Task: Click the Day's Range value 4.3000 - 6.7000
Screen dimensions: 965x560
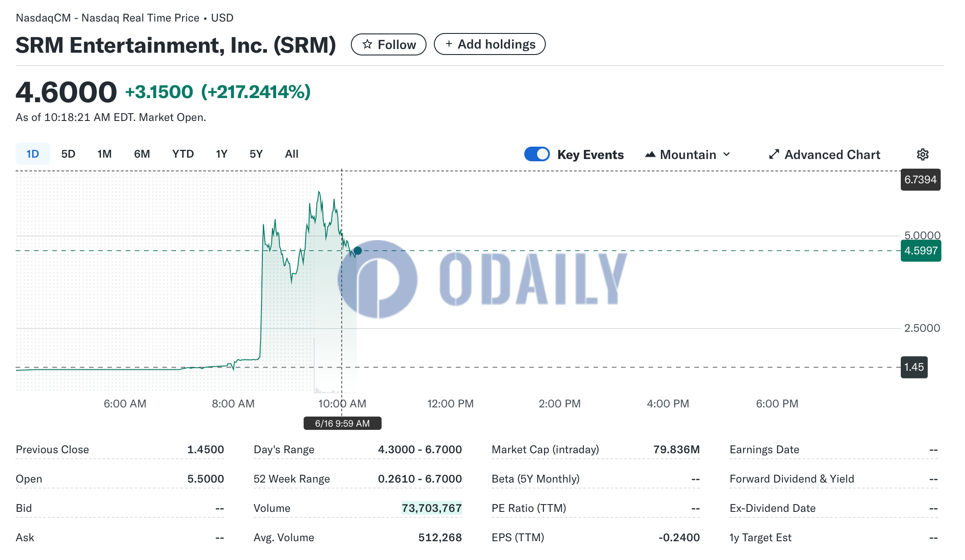Action: pyautogui.click(x=420, y=450)
